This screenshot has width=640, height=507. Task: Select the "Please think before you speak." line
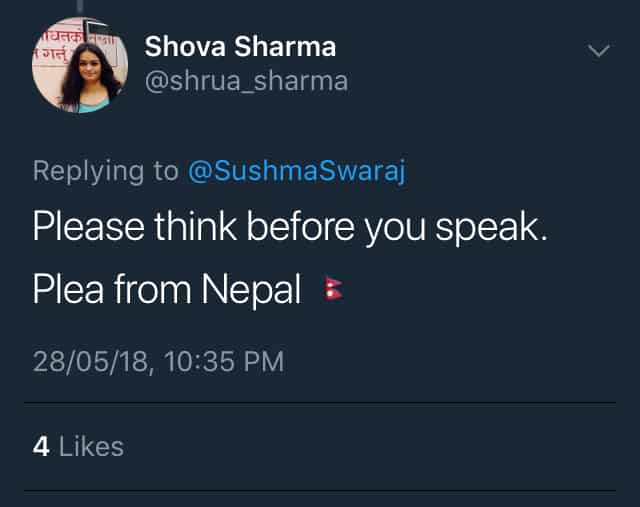pyautogui.click(x=290, y=228)
